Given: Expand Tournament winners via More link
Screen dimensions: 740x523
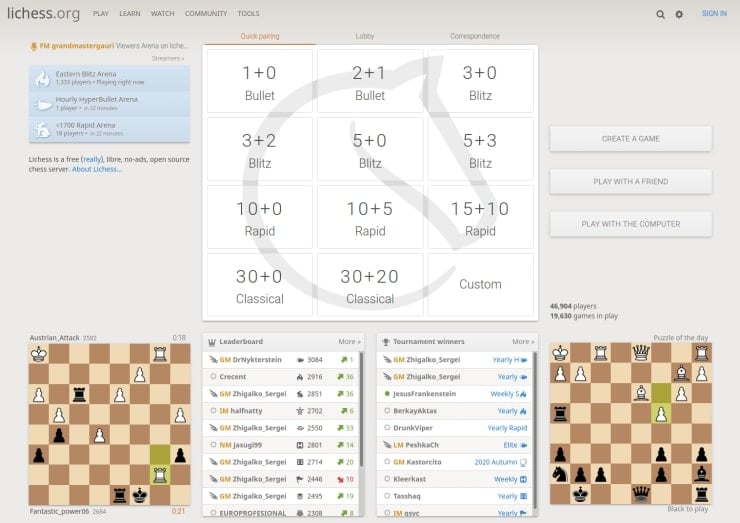Looking at the screenshot, I should click(523, 341).
